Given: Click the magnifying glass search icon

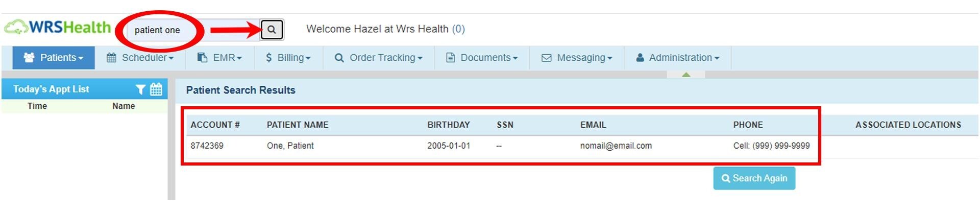Looking at the screenshot, I should pos(272,30).
